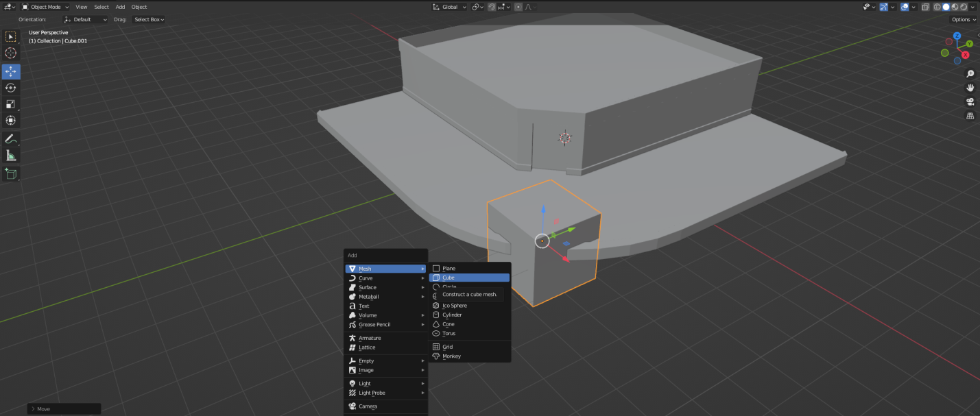This screenshot has height=416, width=980.
Task: Choose the Measure tool
Action: [x=10, y=156]
